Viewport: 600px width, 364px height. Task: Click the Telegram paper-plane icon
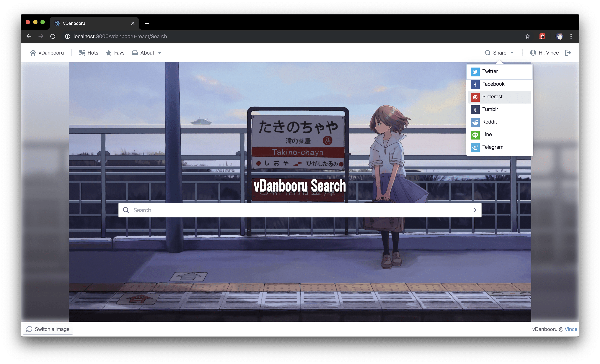click(x=475, y=147)
